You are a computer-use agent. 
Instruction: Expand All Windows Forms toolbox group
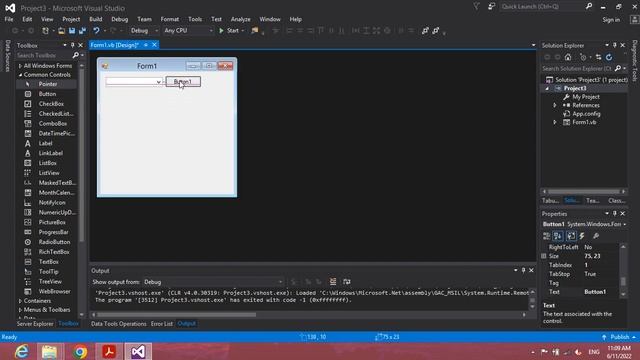[20, 66]
